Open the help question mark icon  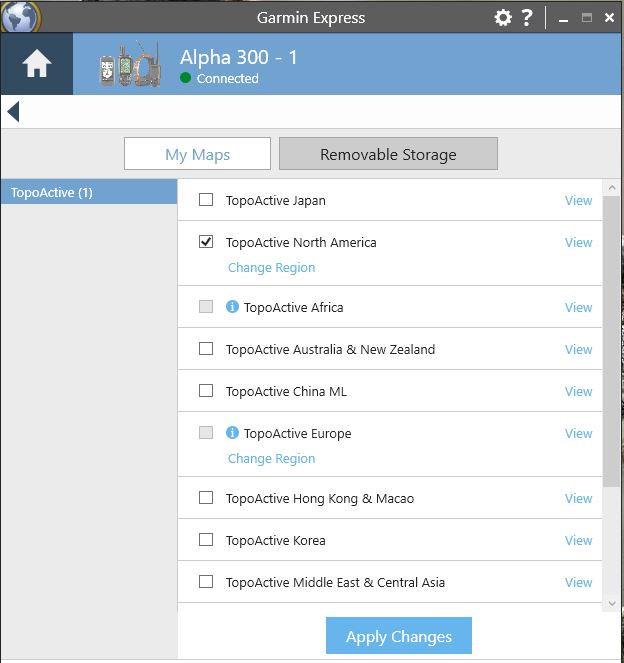pyautogui.click(x=527, y=18)
